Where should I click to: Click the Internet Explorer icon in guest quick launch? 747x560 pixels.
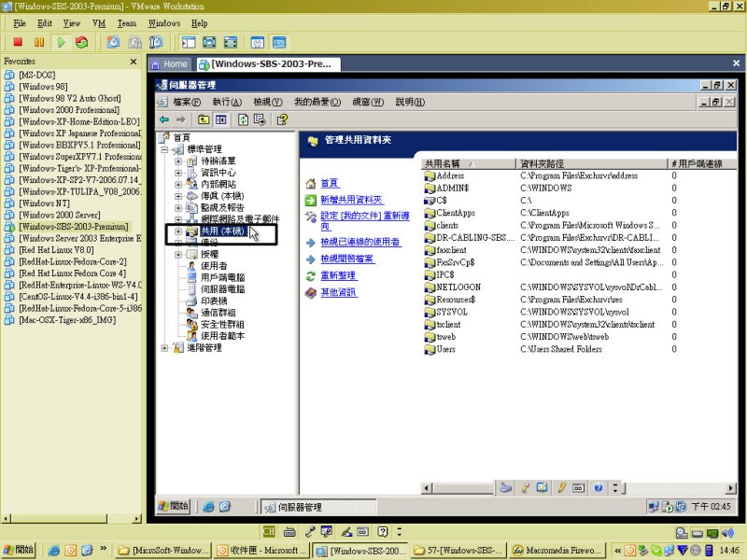click(208, 507)
